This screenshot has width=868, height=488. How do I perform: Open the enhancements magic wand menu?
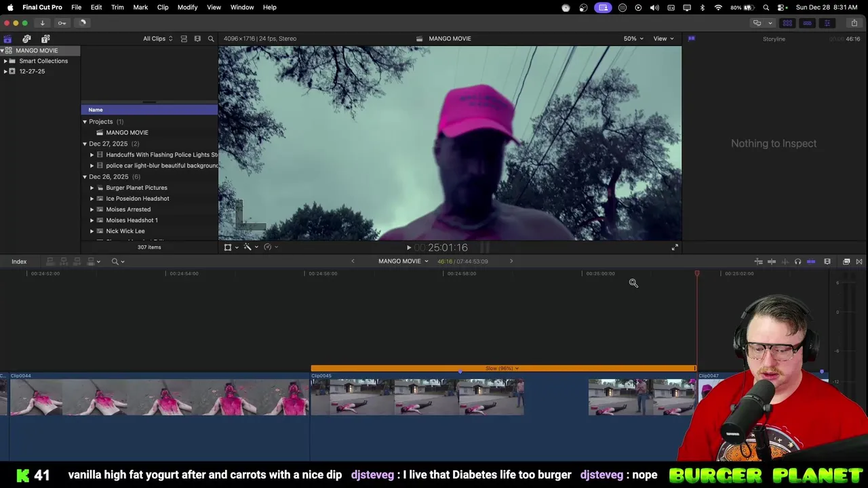point(250,247)
